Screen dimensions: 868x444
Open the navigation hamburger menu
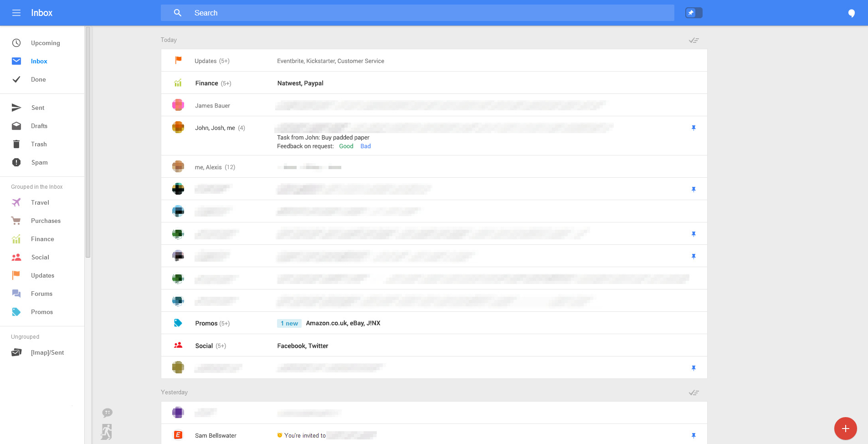click(16, 13)
